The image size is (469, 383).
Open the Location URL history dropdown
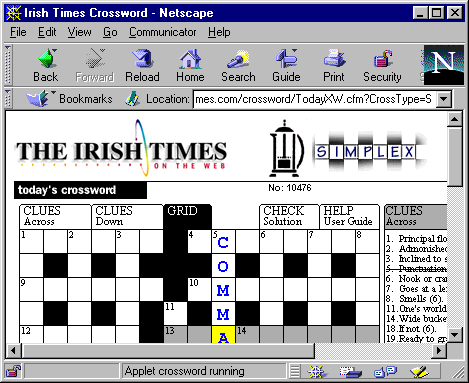click(x=444, y=99)
